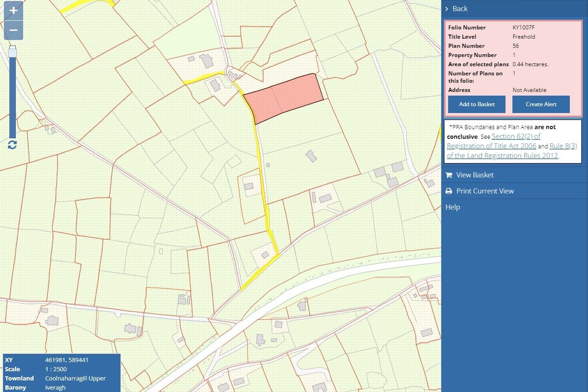The height and width of the screenshot is (392, 588).
Task: Click the zoom slider handle
Action: click(x=13, y=52)
